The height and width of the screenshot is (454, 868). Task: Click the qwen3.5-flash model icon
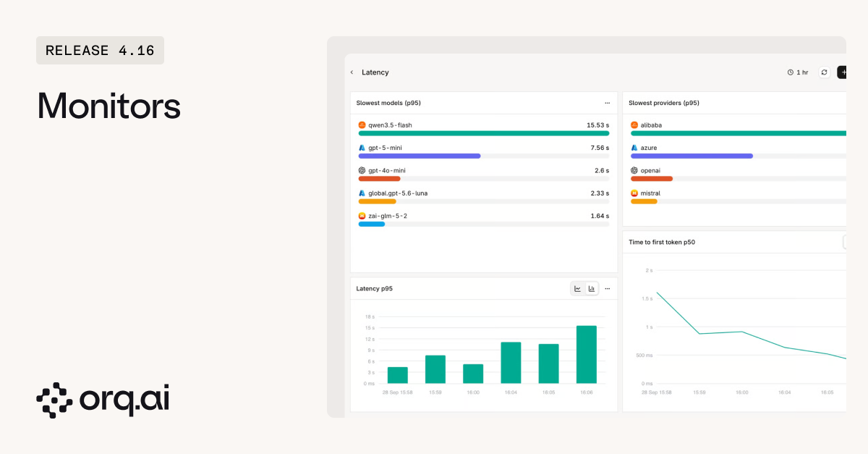click(x=362, y=125)
